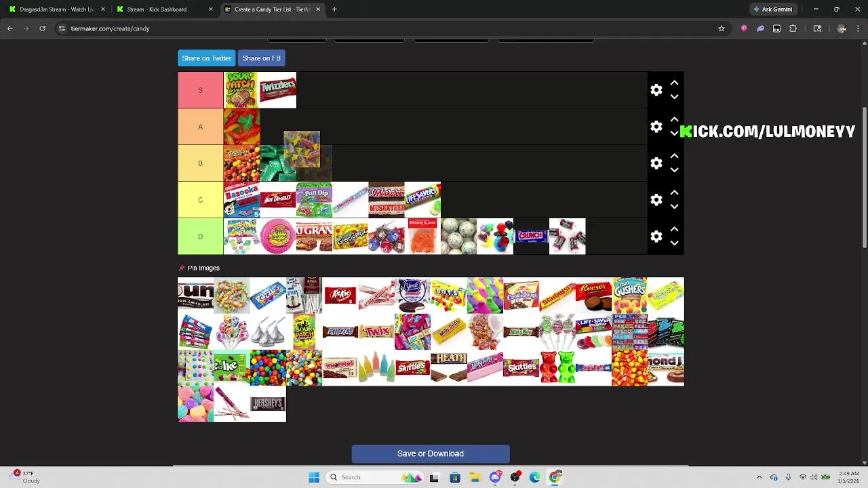Screen dimensions: 868x488
Task: Open settings gear for the A tier row
Action: [x=656, y=127]
